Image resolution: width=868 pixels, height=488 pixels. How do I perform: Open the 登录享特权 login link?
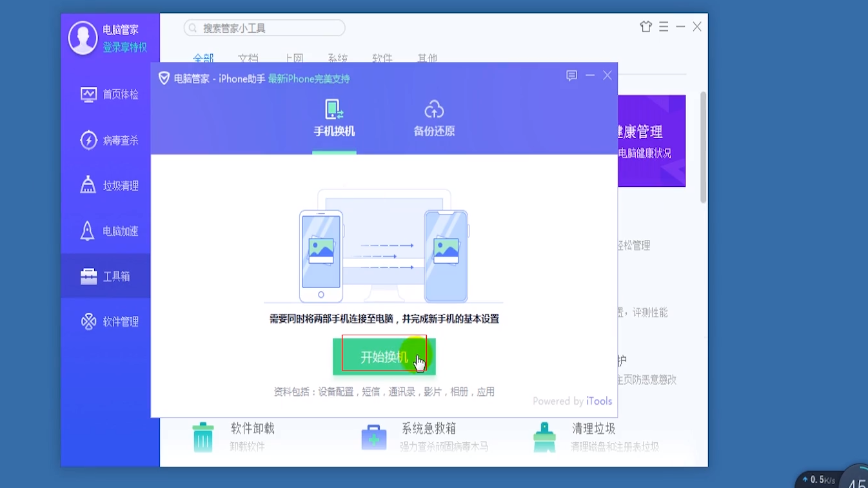pos(125,47)
